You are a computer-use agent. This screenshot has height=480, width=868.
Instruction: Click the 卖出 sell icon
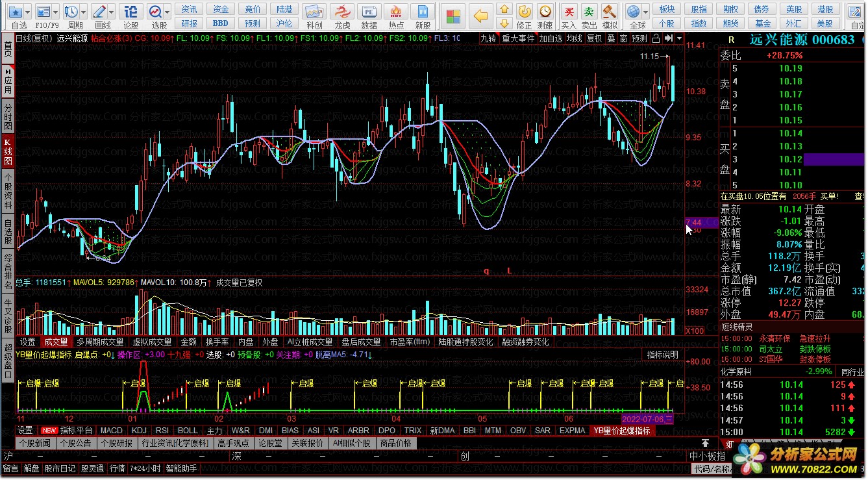click(589, 12)
